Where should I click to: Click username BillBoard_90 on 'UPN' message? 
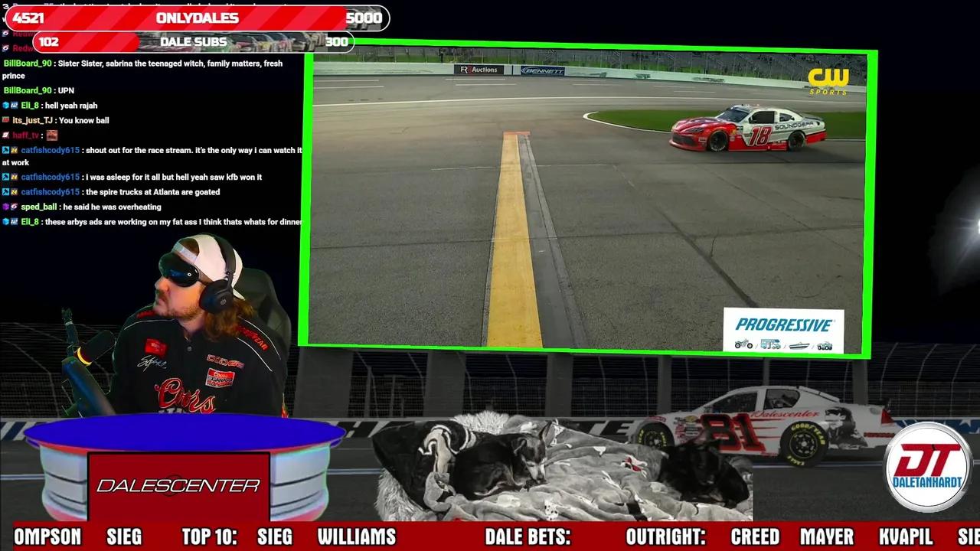[x=28, y=90]
